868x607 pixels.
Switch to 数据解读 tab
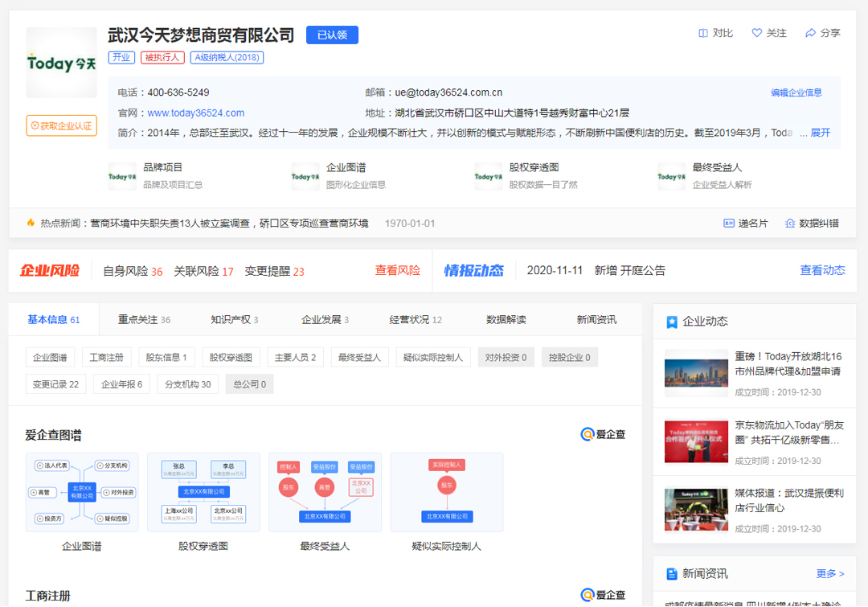pos(506,319)
